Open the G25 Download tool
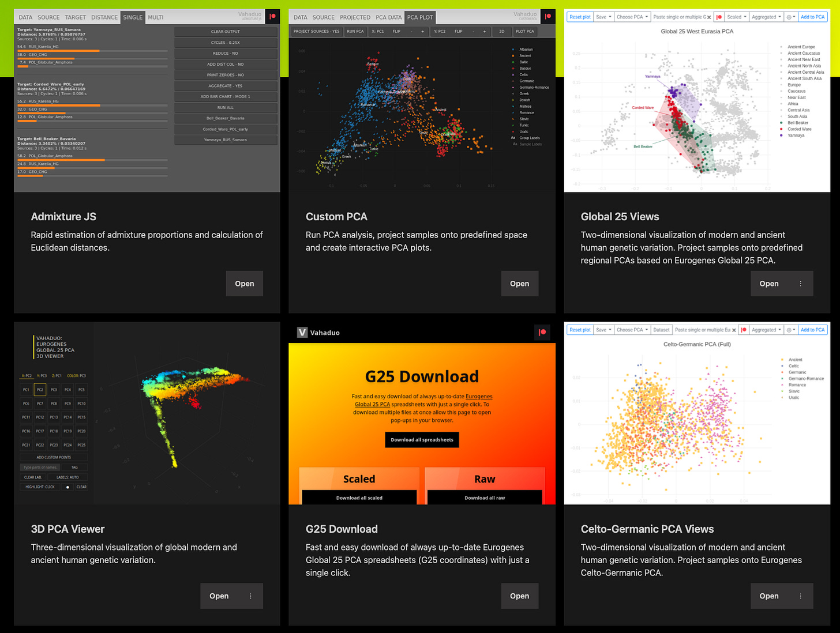This screenshot has width=840, height=633. 519,596
